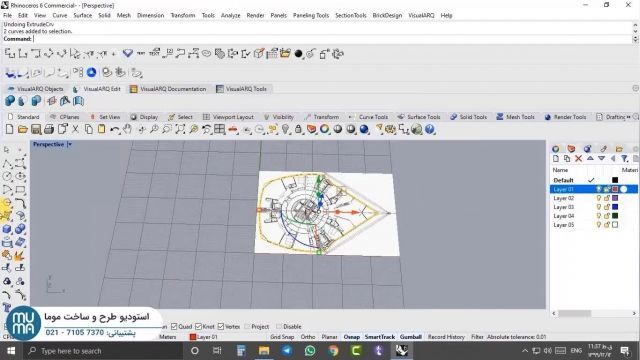Click the Explode icon in left sidebar

(x=19, y=256)
